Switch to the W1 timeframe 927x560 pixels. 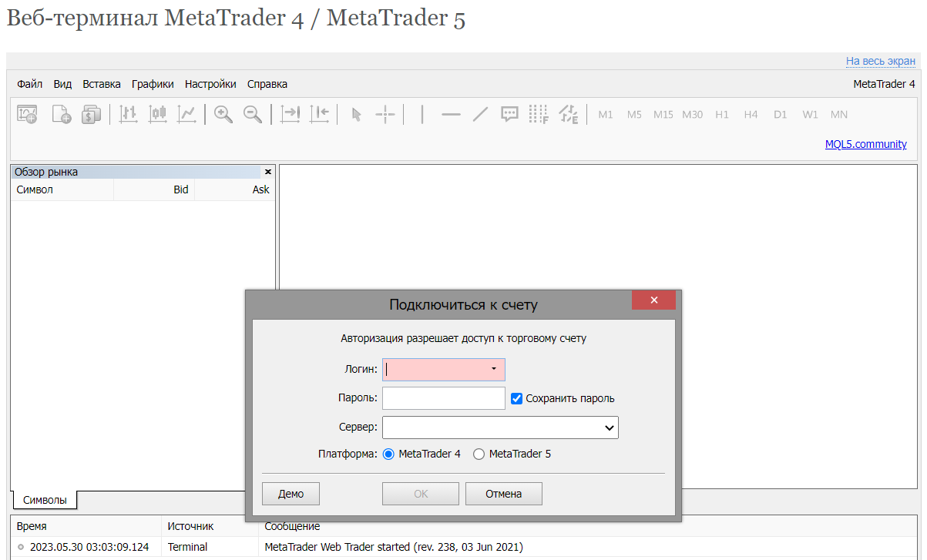tap(810, 114)
